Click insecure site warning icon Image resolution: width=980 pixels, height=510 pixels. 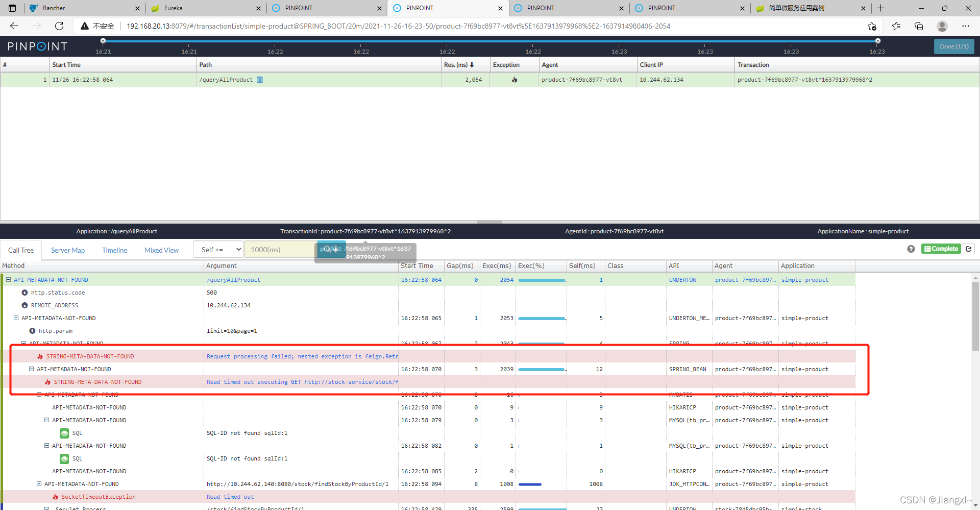pos(85,26)
